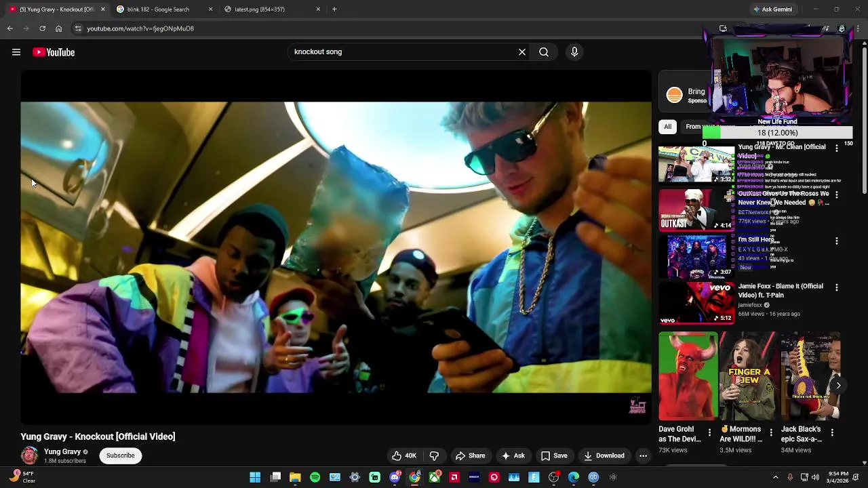Open the Xbox app on the taskbar
This screenshot has width=868, height=488.
point(435,477)
